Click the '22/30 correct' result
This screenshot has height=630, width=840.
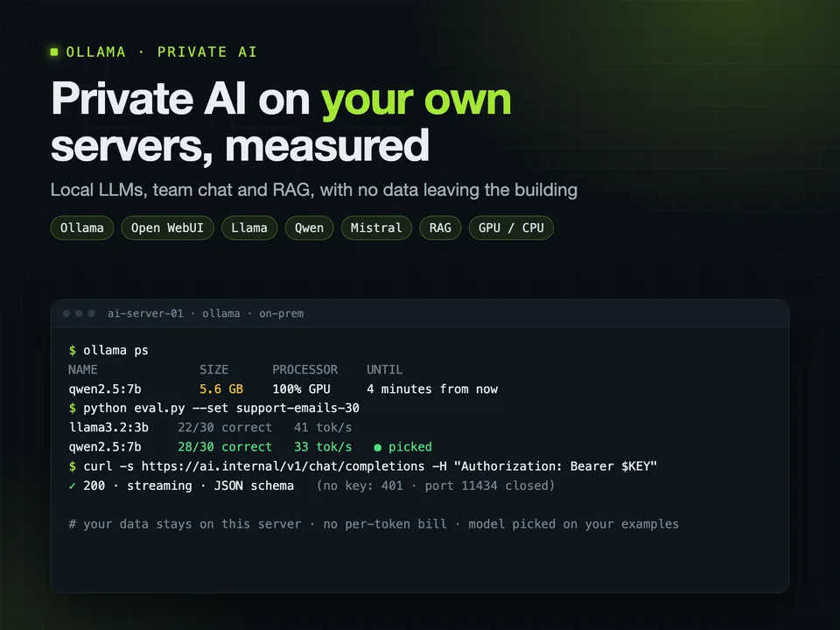coord(225,428)
